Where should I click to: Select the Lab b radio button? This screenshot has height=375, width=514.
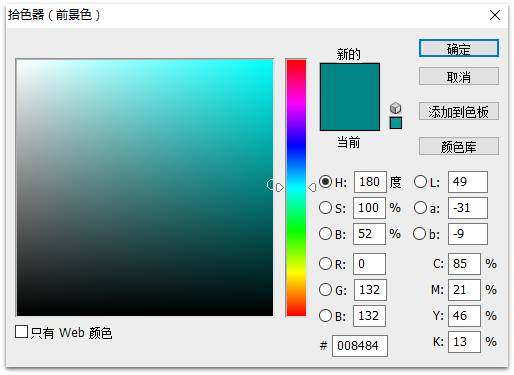click(419, 234)
